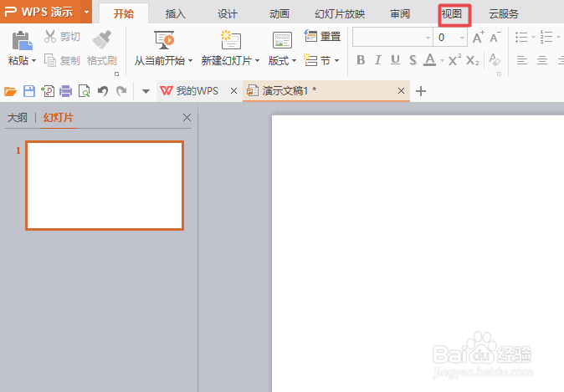The image size is (564, 392).
Task: Close the 我的WPS tab
Action: tap(233, 91)
